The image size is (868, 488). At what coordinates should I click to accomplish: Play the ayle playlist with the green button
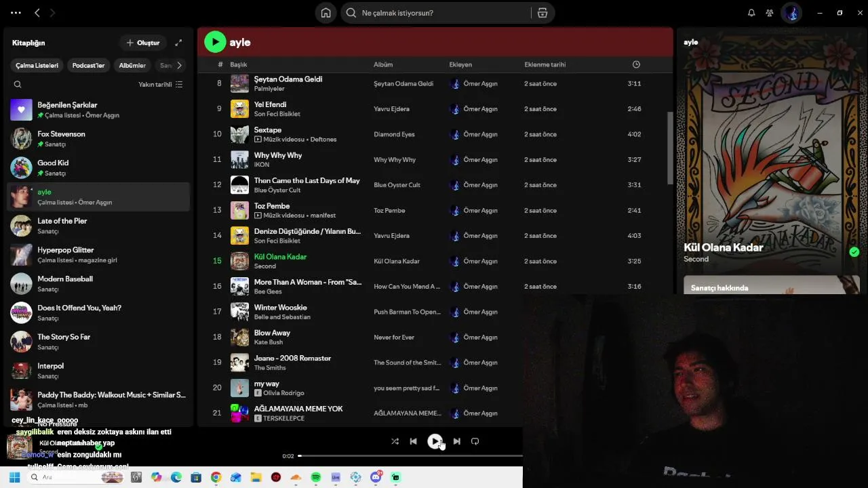(215, 42)
